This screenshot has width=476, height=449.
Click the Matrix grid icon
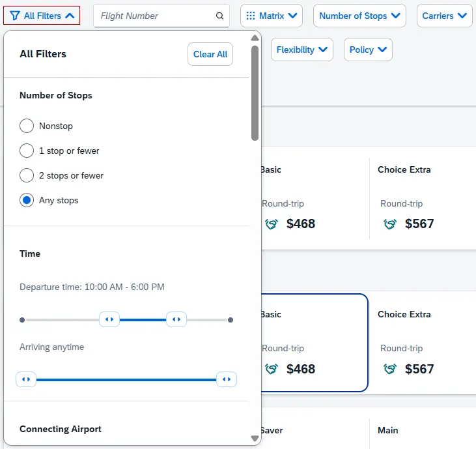click(x=251, y=16)
